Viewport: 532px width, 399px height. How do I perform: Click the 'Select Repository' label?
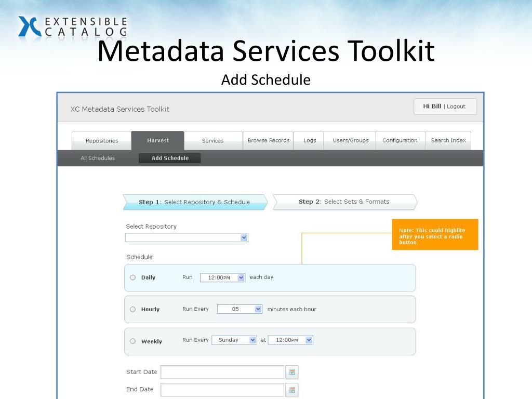[x=151, y=227]
